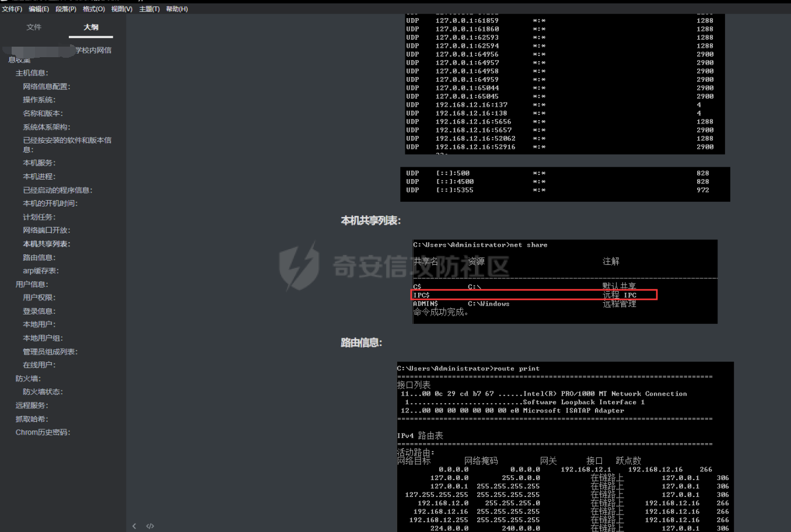791x532 pixels.
Task: Click the 本机共享列表 heading in the document
Action: [371, 220]
